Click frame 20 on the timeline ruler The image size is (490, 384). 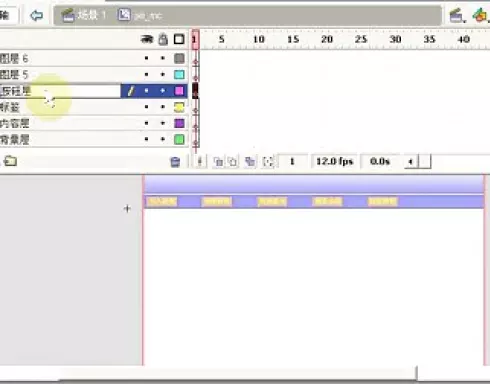(x=327, y=39)
